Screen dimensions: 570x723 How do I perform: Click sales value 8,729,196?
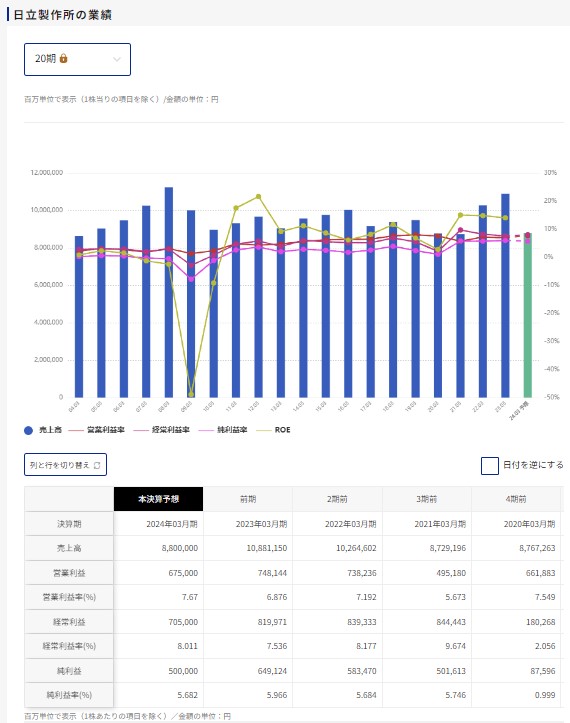(x=447, y=548)
